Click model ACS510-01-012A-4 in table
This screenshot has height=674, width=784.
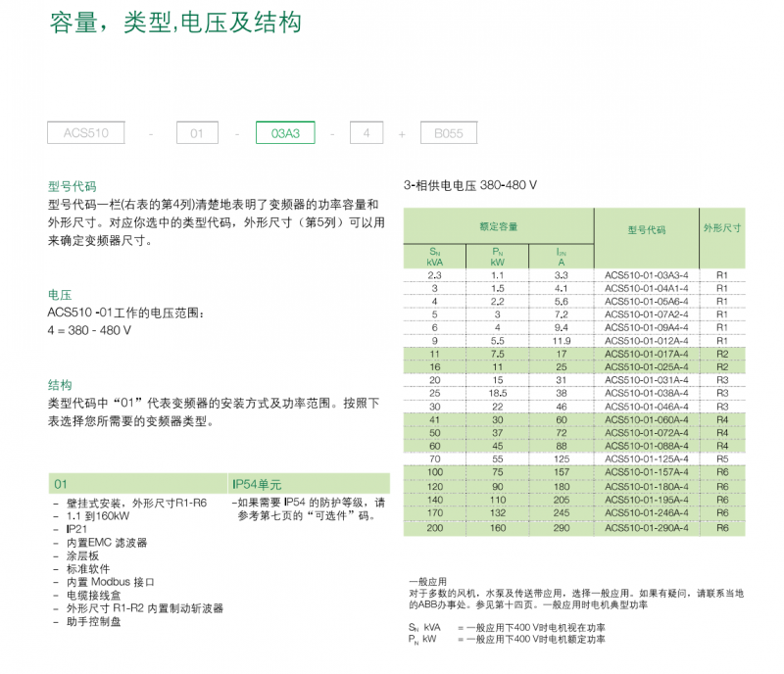point(646,341)
